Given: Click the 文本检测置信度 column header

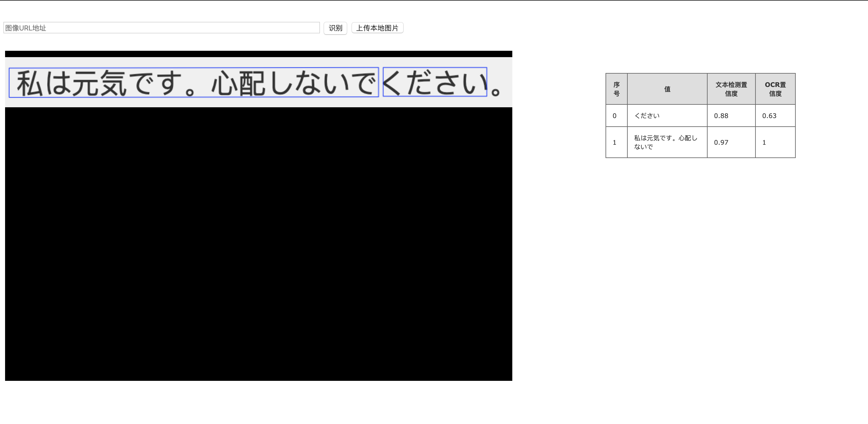Looking at the screenshot, I should pos(731,89).
